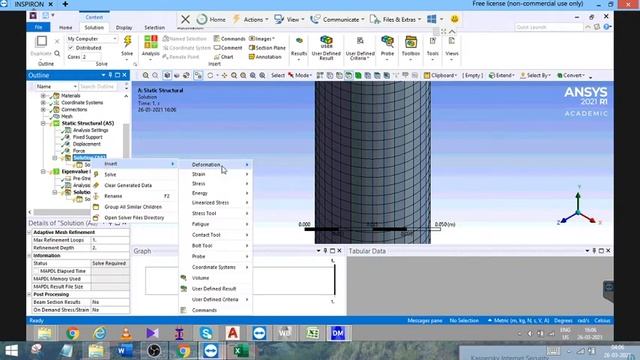Open the Analysis ribbon icon

tap(151, 42)
